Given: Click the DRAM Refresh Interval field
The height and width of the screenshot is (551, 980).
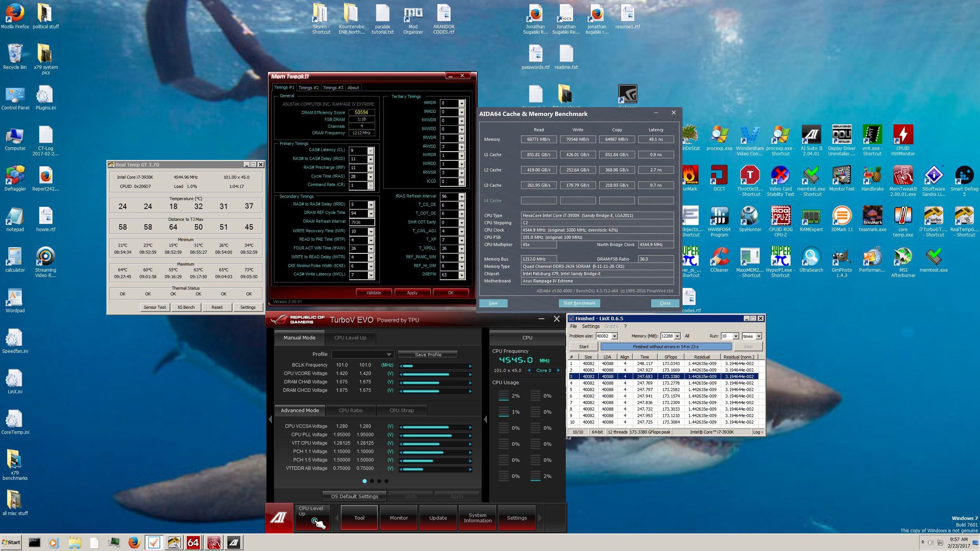Looking at the screenshot, I should click(x=361, y=222).
